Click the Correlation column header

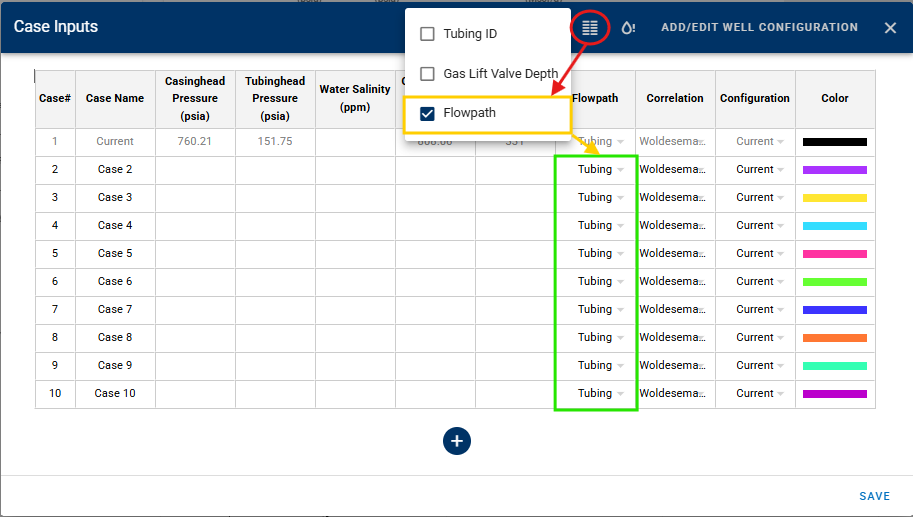pyautogui.click(x=675, y=98)
